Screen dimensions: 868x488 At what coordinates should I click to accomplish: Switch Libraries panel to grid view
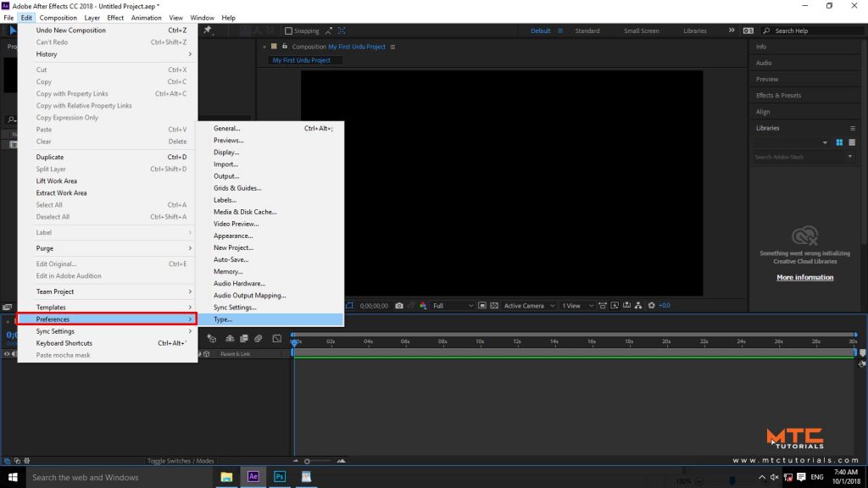pos(839,142)
